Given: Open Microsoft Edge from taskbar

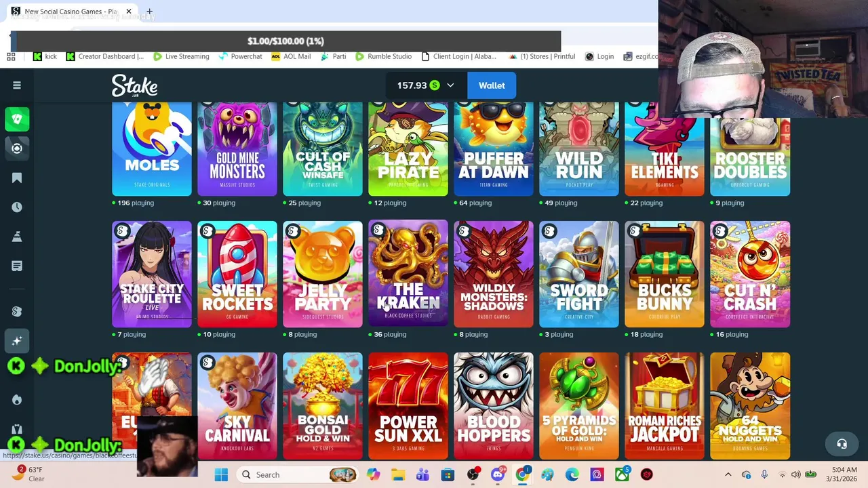Looking at the screenshot, I should (x=572, y=475).
